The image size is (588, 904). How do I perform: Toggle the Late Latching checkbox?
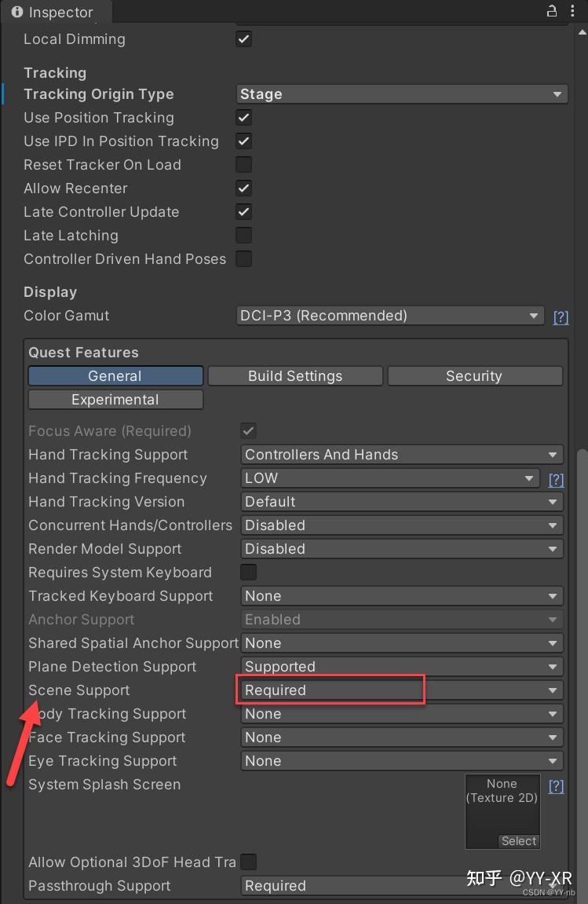[x=243, y=235]
